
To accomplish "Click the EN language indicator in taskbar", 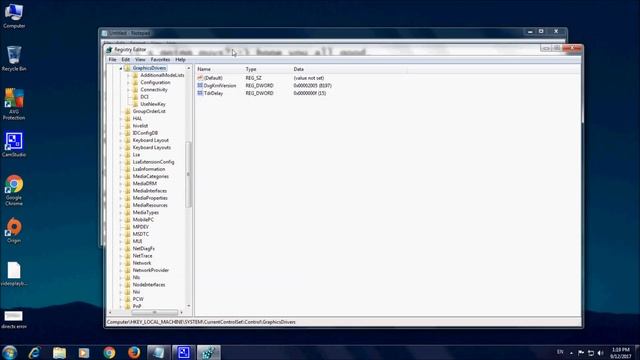I will [x=560, y=352].
